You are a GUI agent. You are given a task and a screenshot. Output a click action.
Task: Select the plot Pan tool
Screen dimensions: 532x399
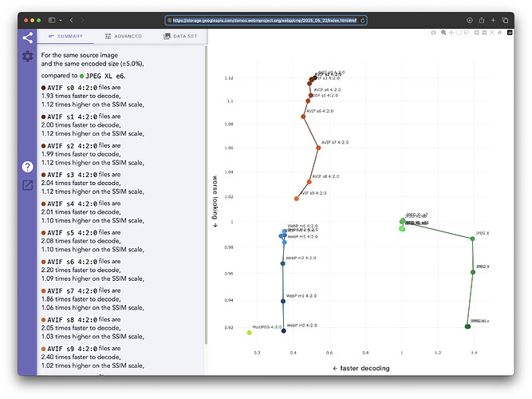click(451, 33)
